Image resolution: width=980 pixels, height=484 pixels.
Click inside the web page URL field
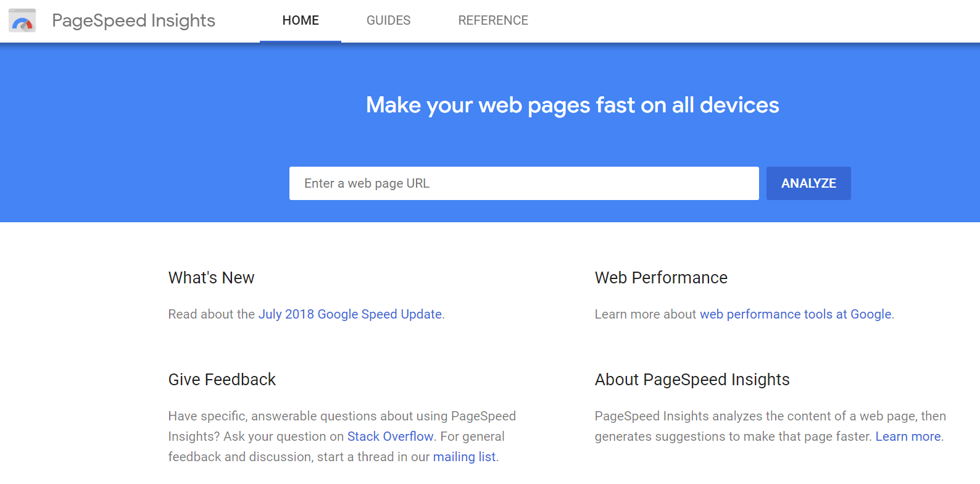[524, 183]
